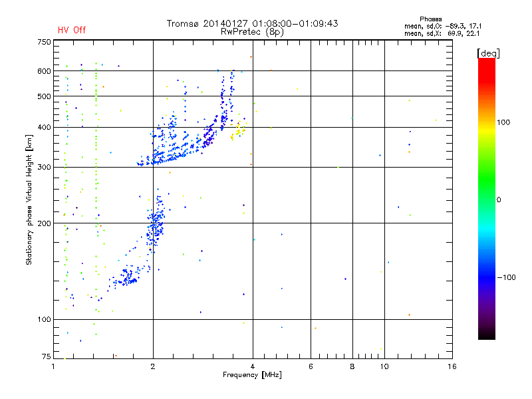Click the x-axis '10' tick label

point(384,366)
